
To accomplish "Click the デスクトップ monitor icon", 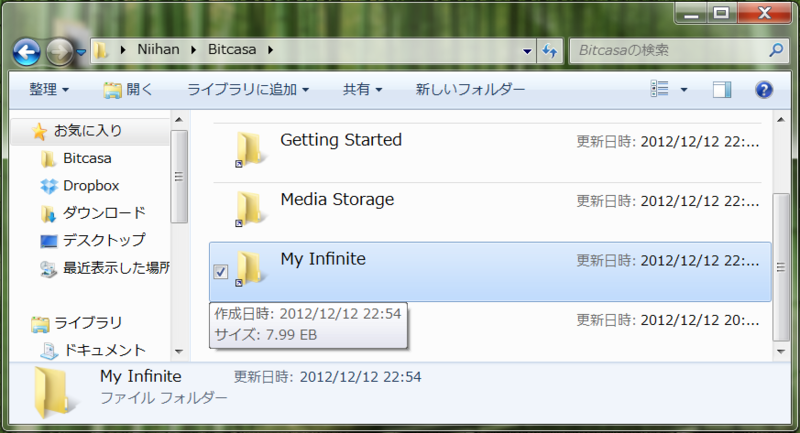I will tap(48, 241).
